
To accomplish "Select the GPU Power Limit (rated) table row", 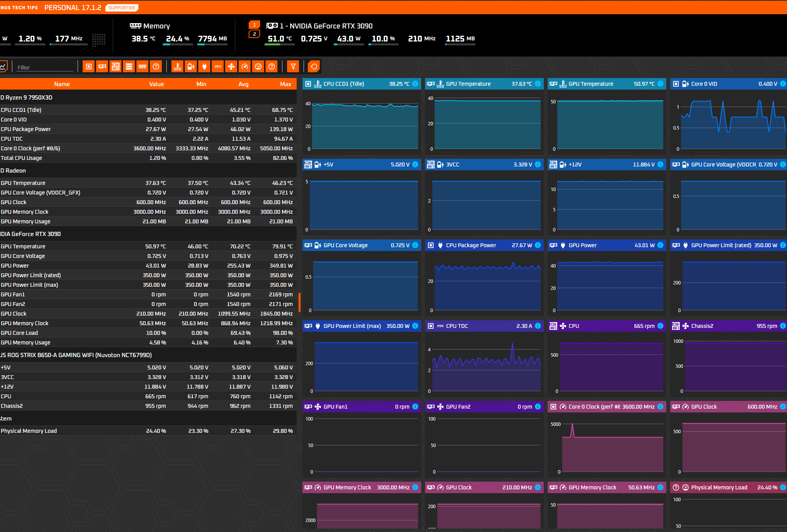I will coord(148,275).
